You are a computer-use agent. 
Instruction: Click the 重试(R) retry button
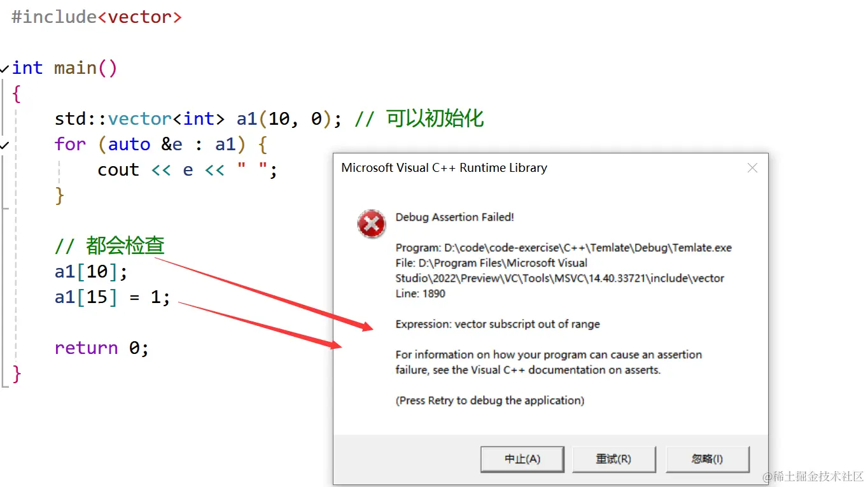[x=613, y=459]
